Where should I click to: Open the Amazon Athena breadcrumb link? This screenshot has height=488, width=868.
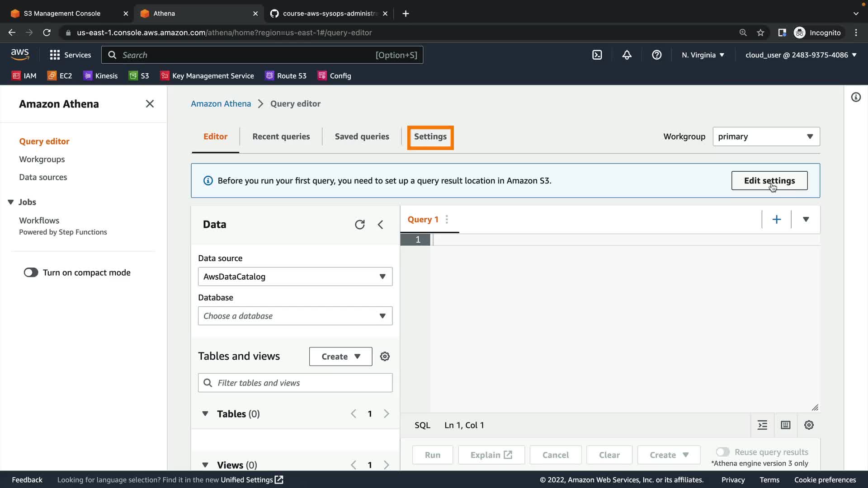point(221,104)
